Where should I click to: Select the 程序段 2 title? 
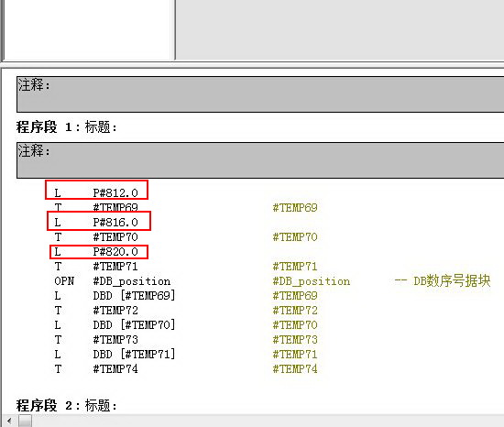pyautogui.click(x=66, y=405)
